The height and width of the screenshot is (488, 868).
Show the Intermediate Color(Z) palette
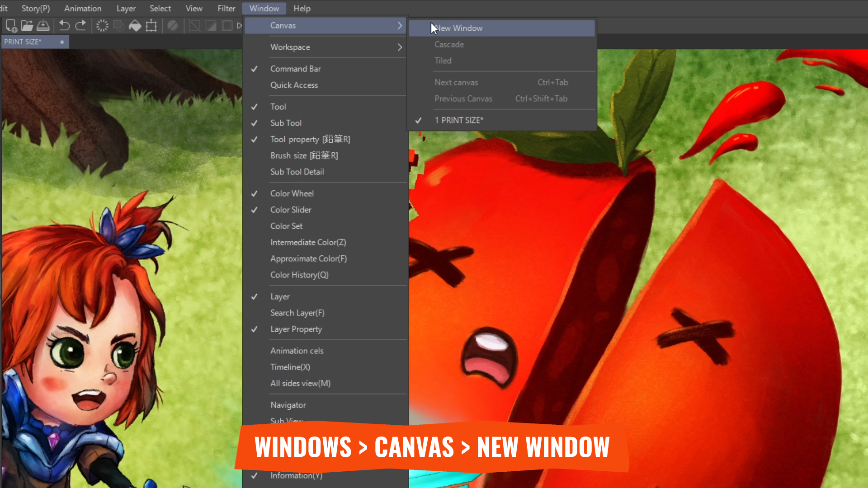(325, 242)
